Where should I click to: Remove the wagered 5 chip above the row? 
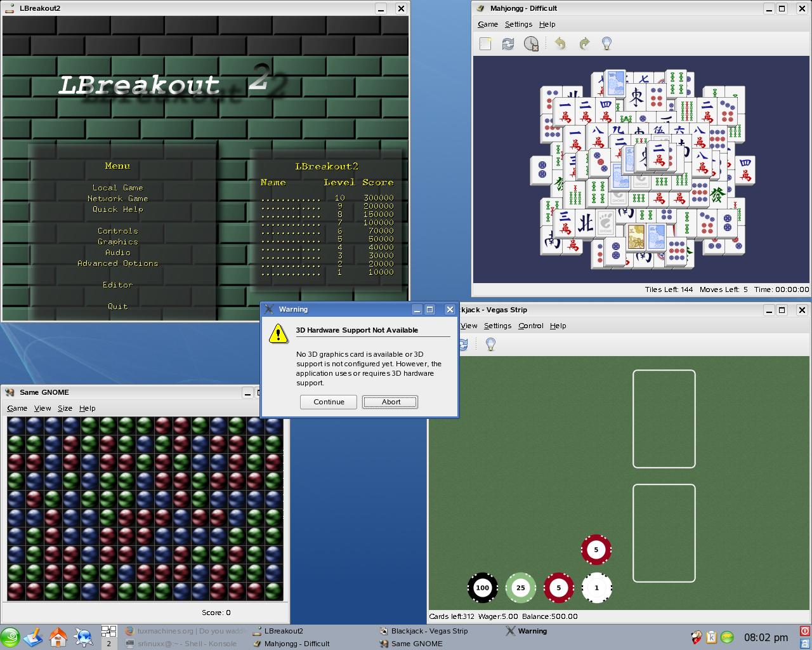596,550
